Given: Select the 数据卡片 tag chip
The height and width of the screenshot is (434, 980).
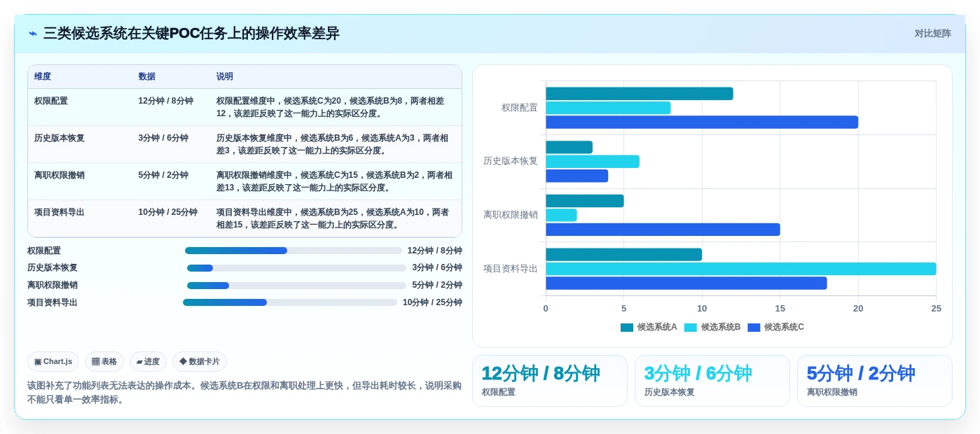Looking at the screenshot, I should click(200, 362).
